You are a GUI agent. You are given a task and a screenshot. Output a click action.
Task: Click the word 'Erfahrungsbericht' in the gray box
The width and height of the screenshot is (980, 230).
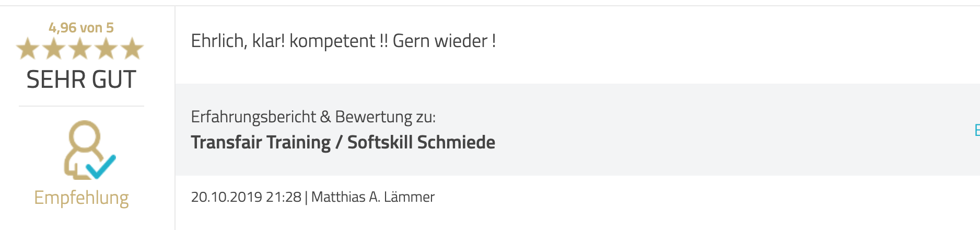click(253, 117)
